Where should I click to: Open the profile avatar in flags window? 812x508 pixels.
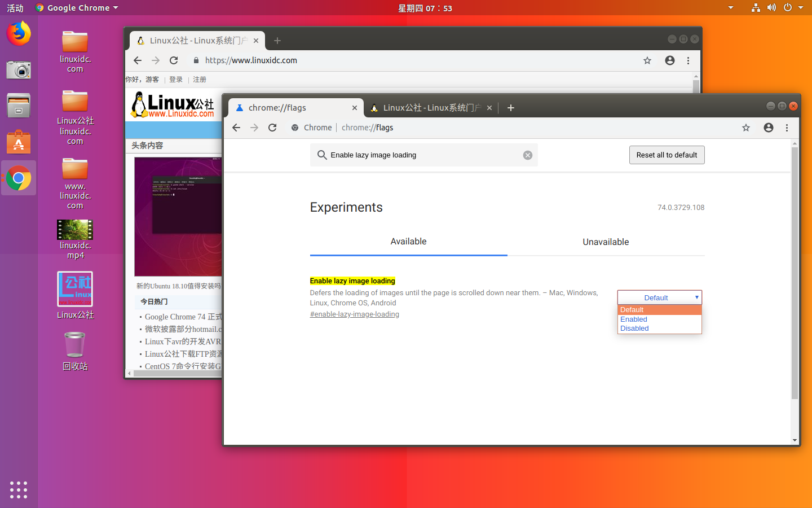click(769, 128)
